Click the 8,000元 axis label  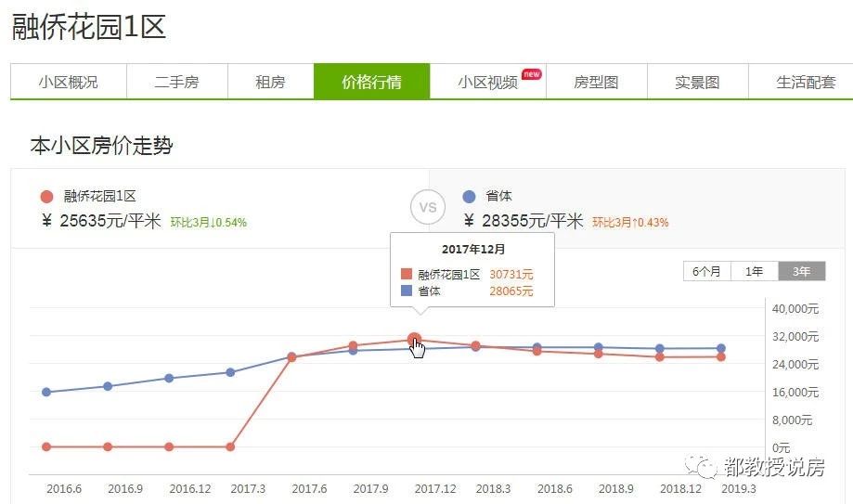(792, 420)
